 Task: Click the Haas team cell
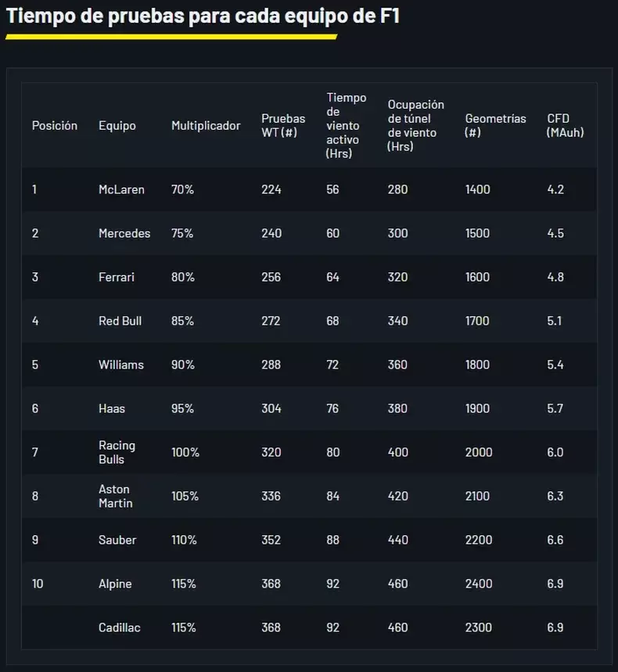point(112,408)
